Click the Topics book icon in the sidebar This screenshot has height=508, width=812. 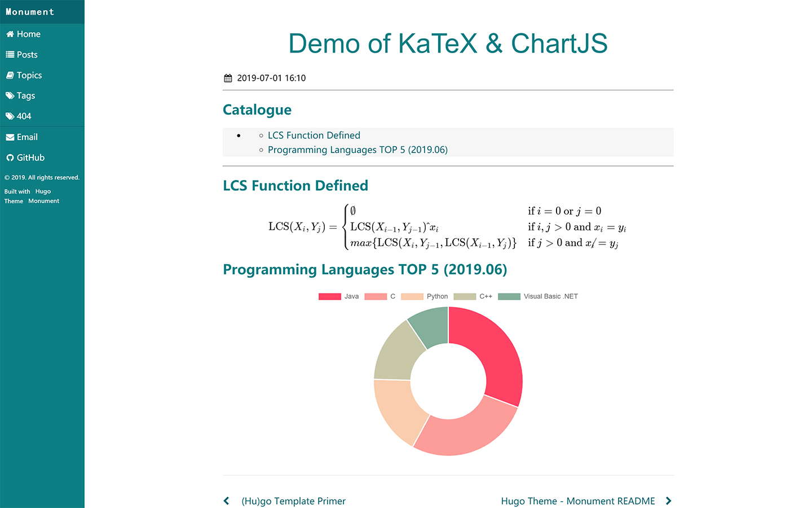pos(10,75)
